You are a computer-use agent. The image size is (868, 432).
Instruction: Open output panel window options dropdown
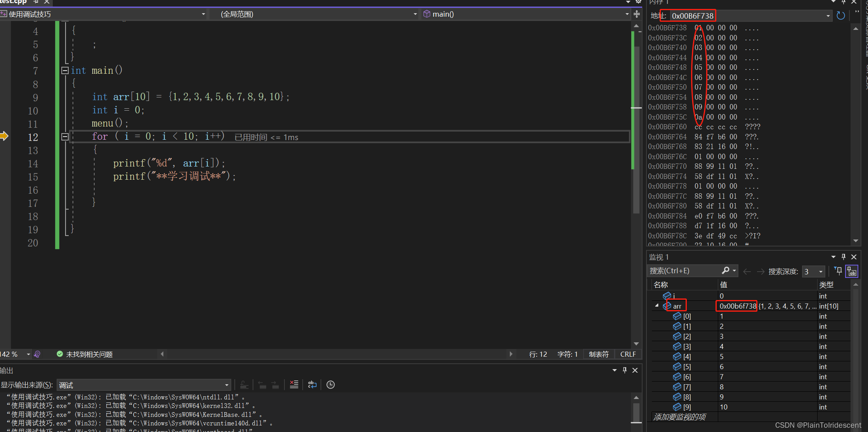coord(615,370)
